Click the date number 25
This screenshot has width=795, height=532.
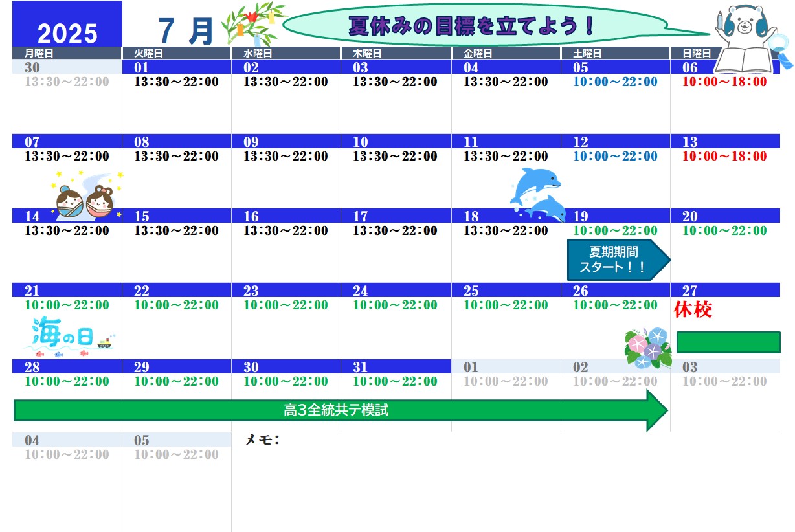pos(471,291)
